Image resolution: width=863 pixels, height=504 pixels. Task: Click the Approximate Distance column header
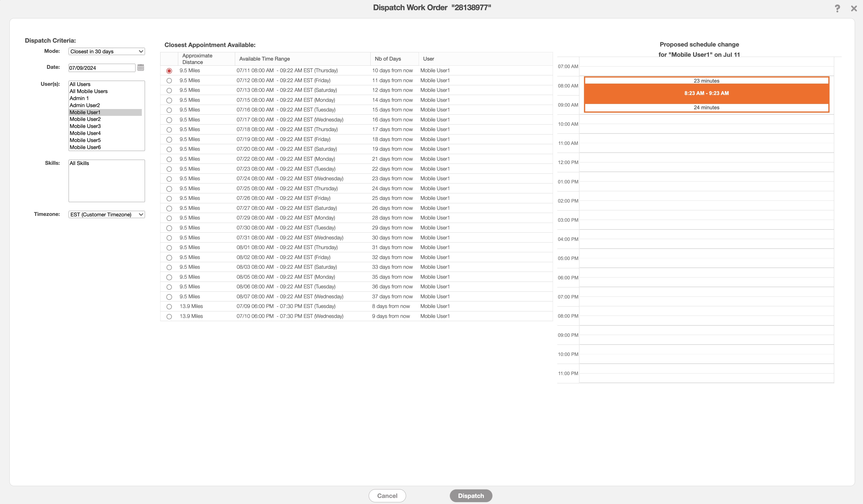click(197, 59)
